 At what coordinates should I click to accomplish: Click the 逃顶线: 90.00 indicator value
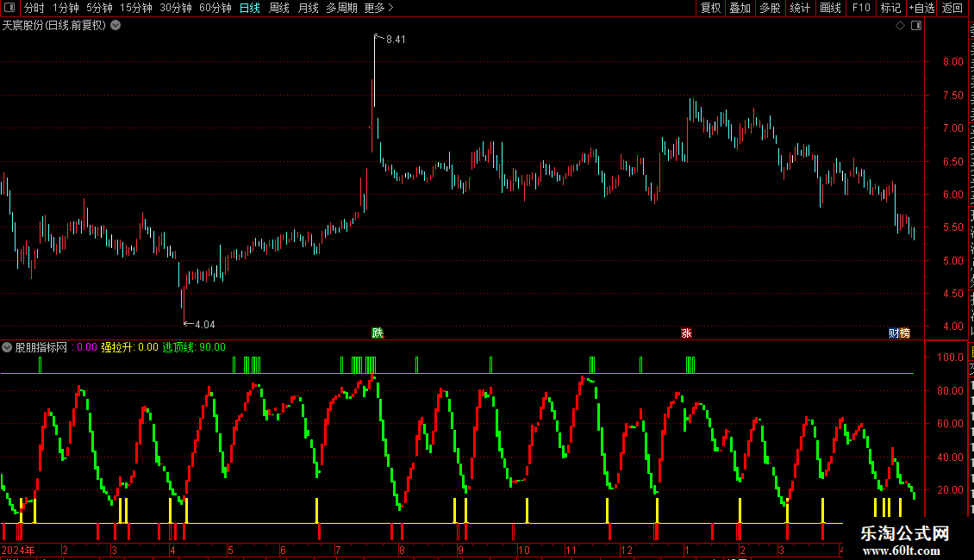point(194,347)
